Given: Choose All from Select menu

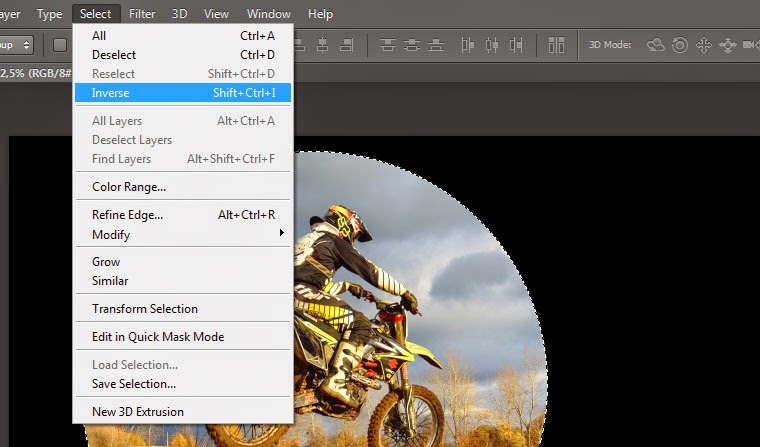Looking at the screenshot, I should click(183, 36).
